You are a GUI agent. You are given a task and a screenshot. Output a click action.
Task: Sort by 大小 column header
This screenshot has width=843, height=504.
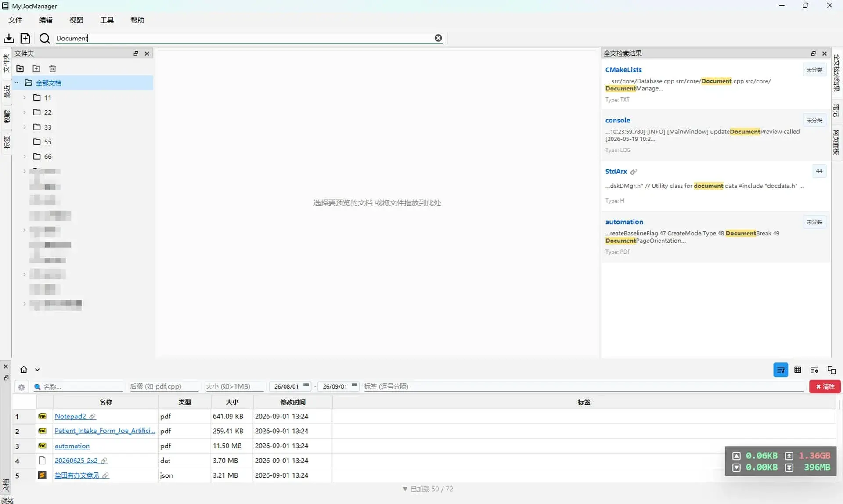click(232, 402)
